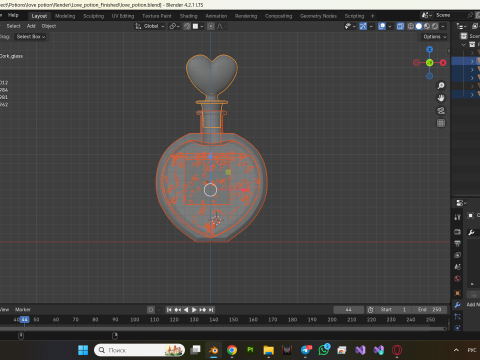Toggle X-ray mode button

point(400,26)
